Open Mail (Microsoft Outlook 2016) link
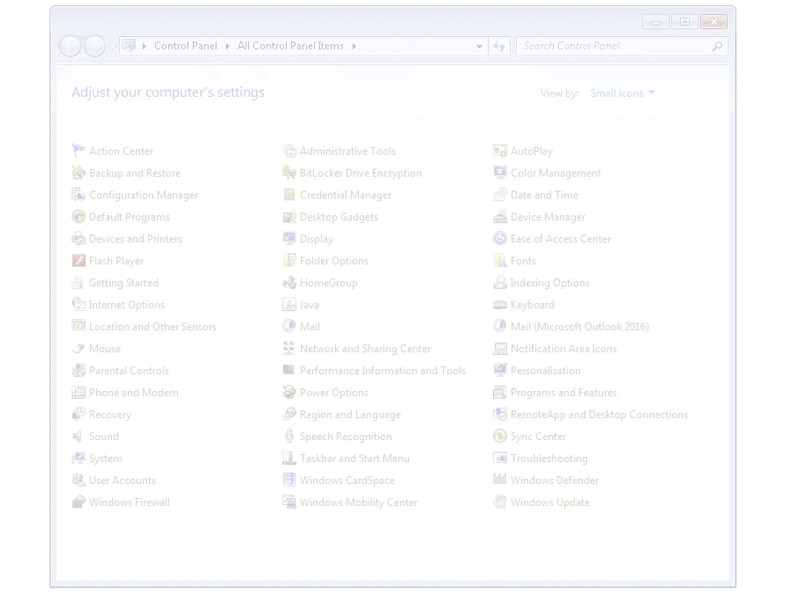Screen dimensions: 800x600 click(x=580, y=327)
